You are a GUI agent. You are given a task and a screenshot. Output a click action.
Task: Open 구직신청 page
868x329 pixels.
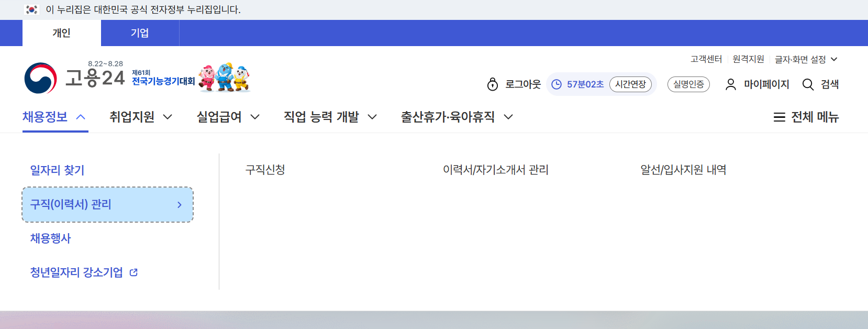point(265,170)
